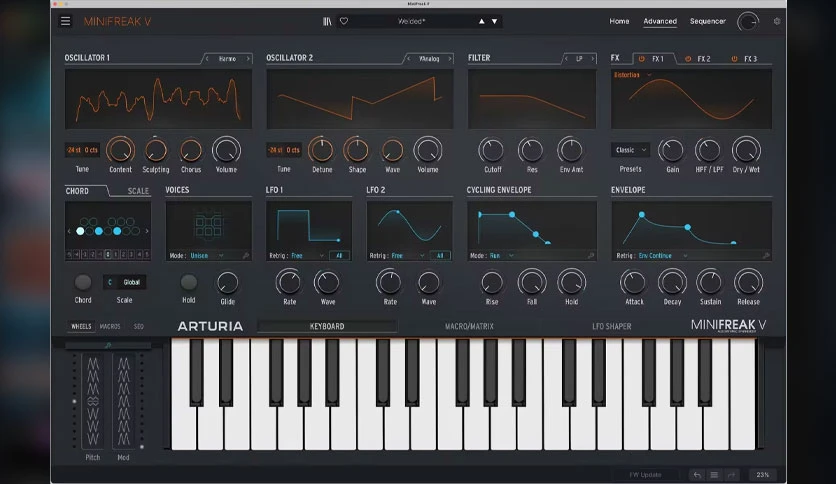836x484 pixels.
Task: Open the Classic presets dropdown
Action: [630, 150]
